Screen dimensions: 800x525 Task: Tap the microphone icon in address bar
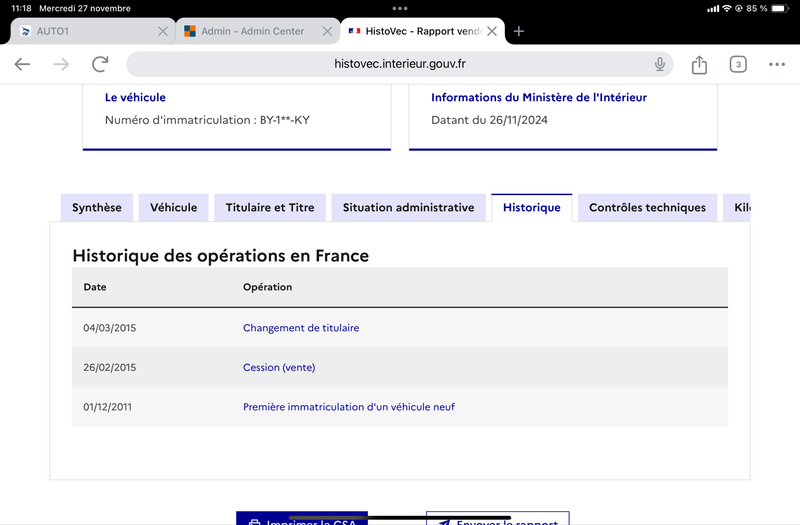pyautogui.click(x=660, y=64)
